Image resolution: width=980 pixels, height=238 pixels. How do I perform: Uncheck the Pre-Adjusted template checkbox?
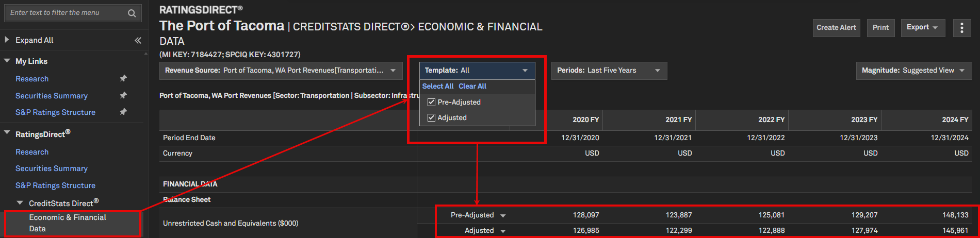coord(431,103)
